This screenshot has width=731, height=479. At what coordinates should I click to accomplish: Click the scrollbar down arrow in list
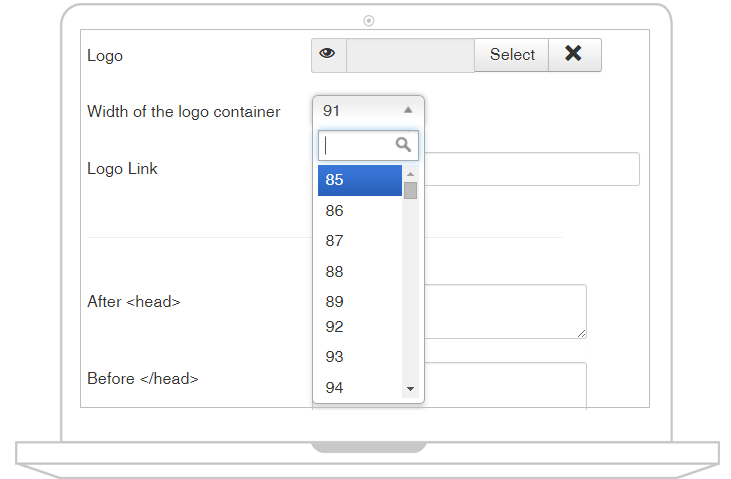[x=410, y=389]
